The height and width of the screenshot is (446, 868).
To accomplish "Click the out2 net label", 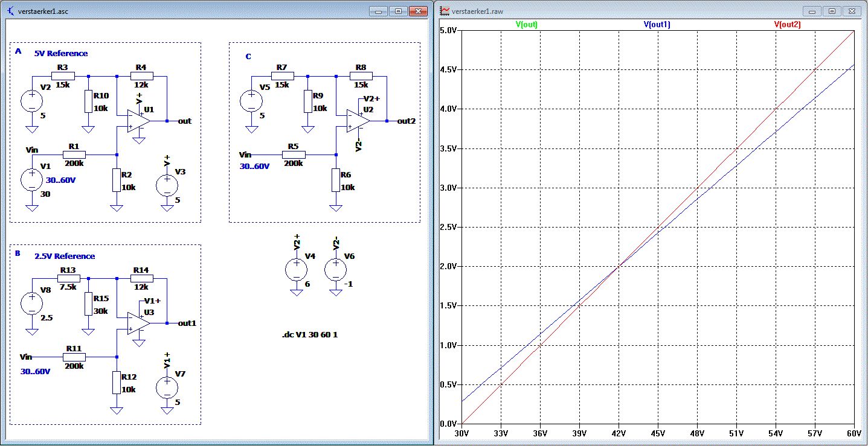I will tap(406, 121).
